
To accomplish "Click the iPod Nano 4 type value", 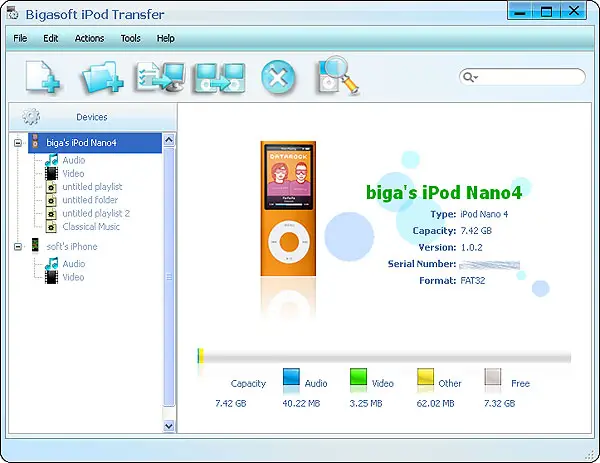I will [484, 214].
